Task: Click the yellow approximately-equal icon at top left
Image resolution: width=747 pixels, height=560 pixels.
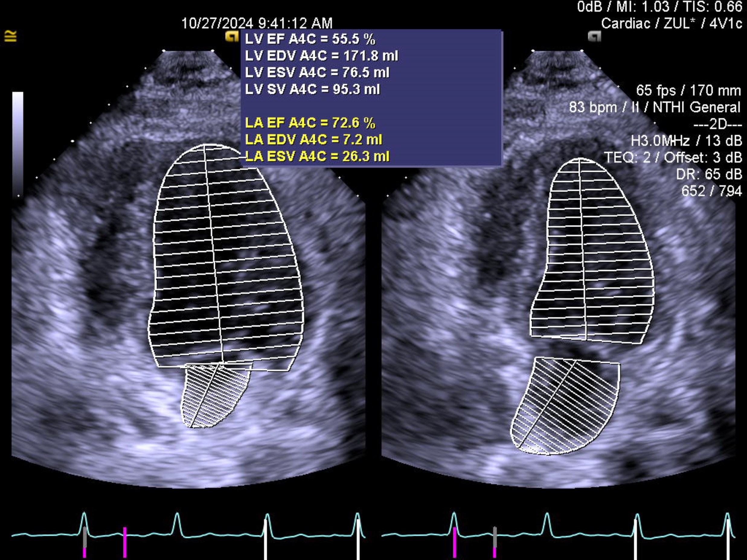Action: point(11,36)
